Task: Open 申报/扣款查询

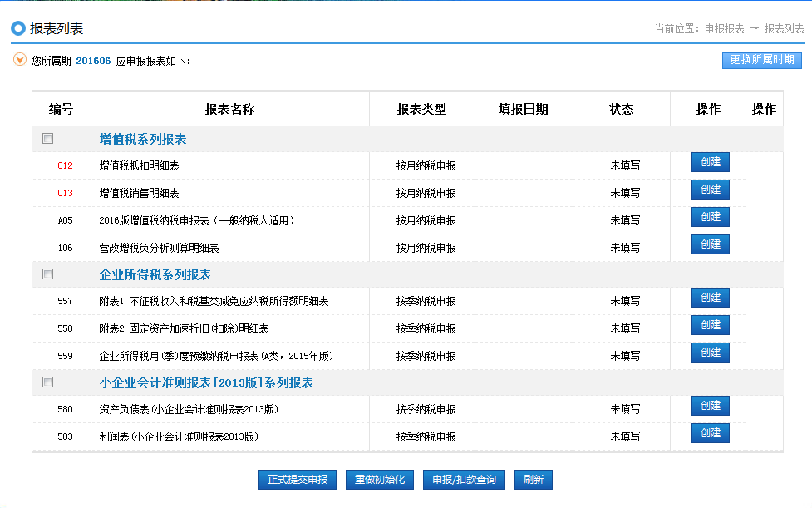Action: tap(464, 480)
